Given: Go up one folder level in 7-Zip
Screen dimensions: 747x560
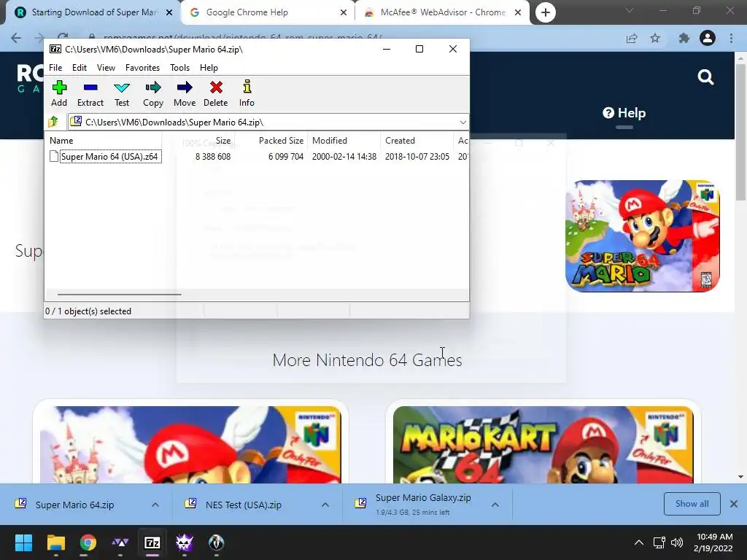Looking at the screenshot, I should 53,122.
